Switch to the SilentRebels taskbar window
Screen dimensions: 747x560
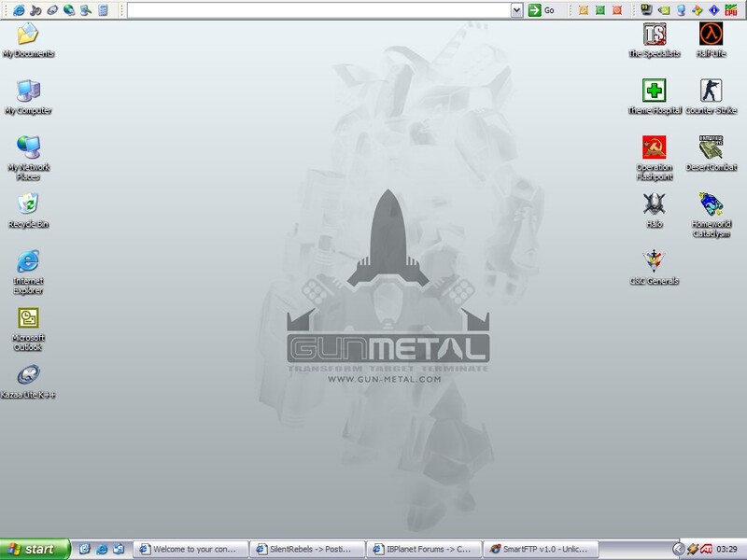307,549
